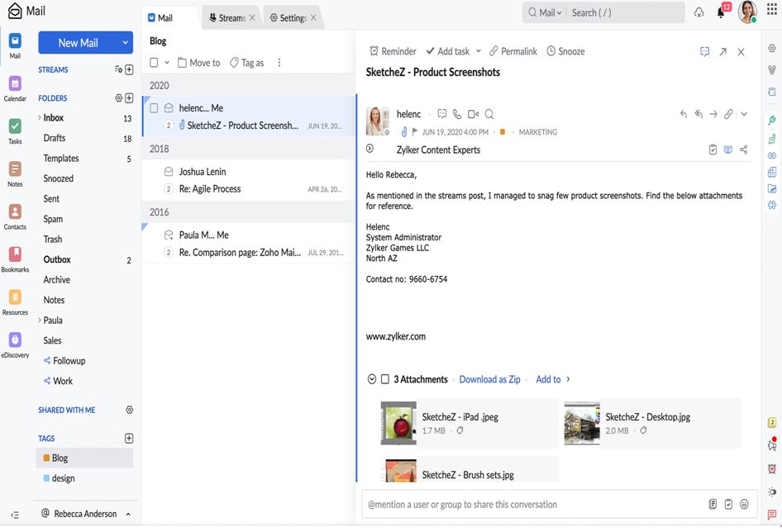Image resolution: width=782 pixels, height=532 pixels.
Task: Open the Tasks app icon
Action: click(x=15, y=129)
